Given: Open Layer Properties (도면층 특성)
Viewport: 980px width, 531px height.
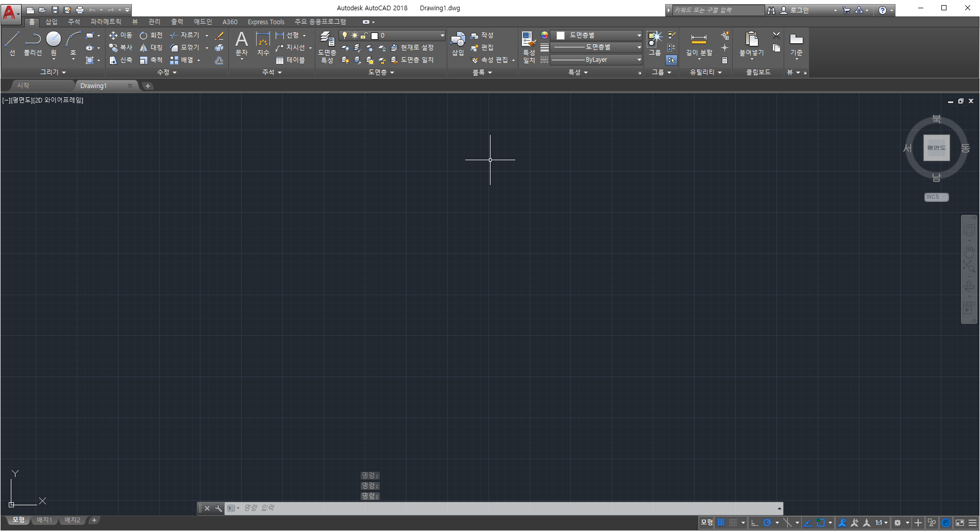Looking at the screenshot, I should [327, 46].
